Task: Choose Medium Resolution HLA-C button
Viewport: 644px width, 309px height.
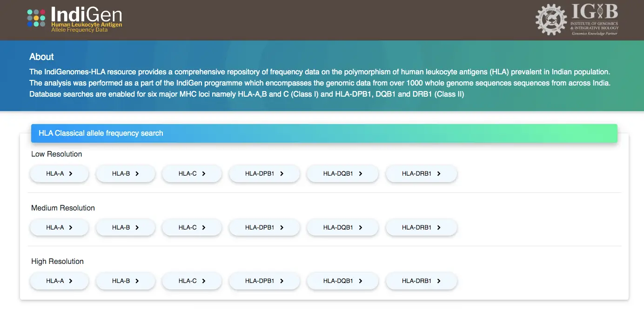Action: [192, 228]
